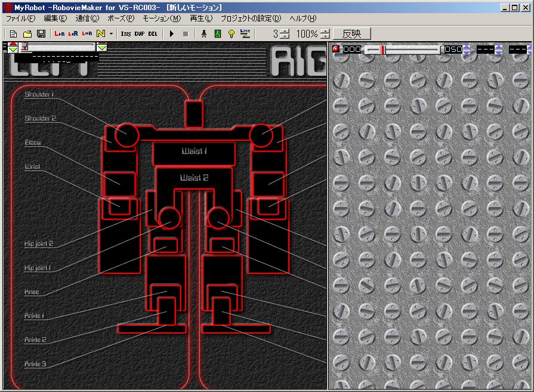The height and width of the screenshot is (392, 534).
Task: Click the standing figure toolbar icon
Action: point(204,34)
